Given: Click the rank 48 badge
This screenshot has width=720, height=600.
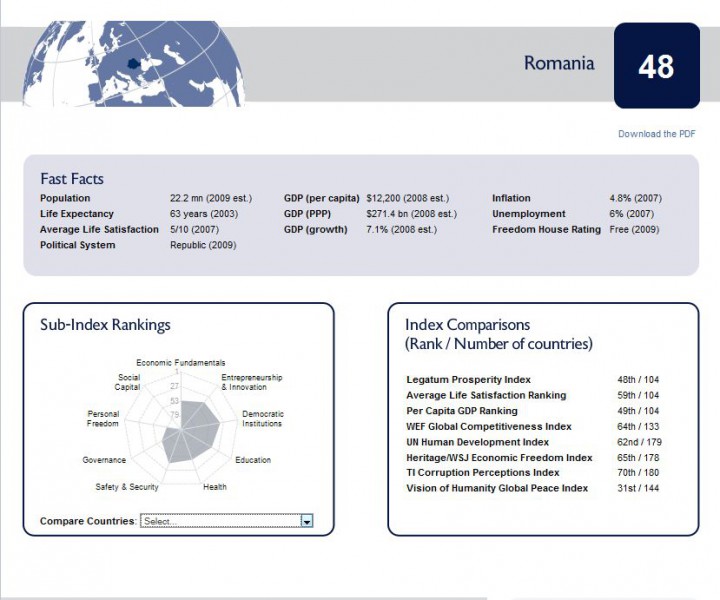Looking at the screenshot, I should 656,66.
